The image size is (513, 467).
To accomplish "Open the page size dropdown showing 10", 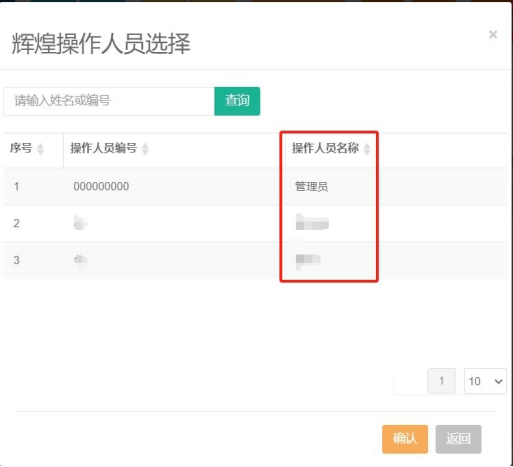I will 485,381.
